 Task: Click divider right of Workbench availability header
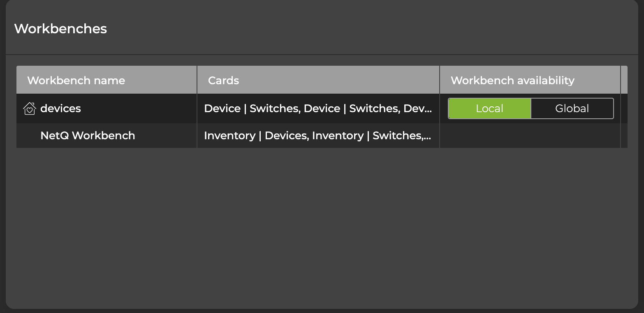(620, 80)
